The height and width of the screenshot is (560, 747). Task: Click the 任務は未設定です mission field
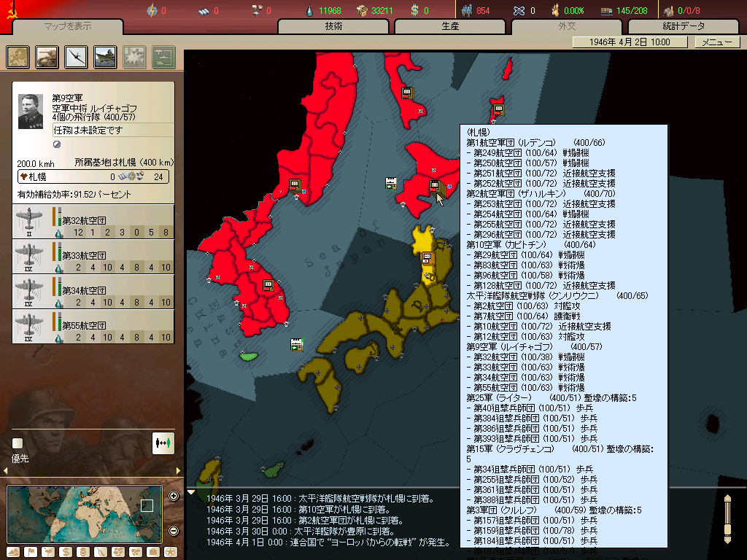113,130
